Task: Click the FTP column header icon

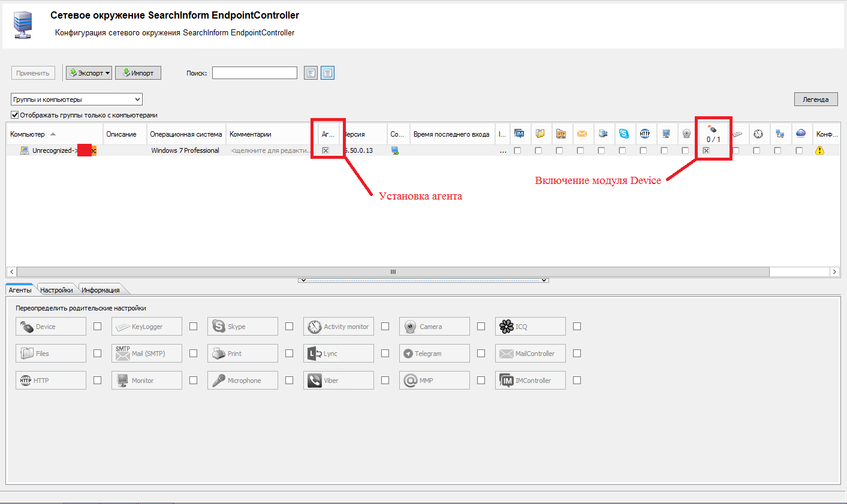Action: 561,134
